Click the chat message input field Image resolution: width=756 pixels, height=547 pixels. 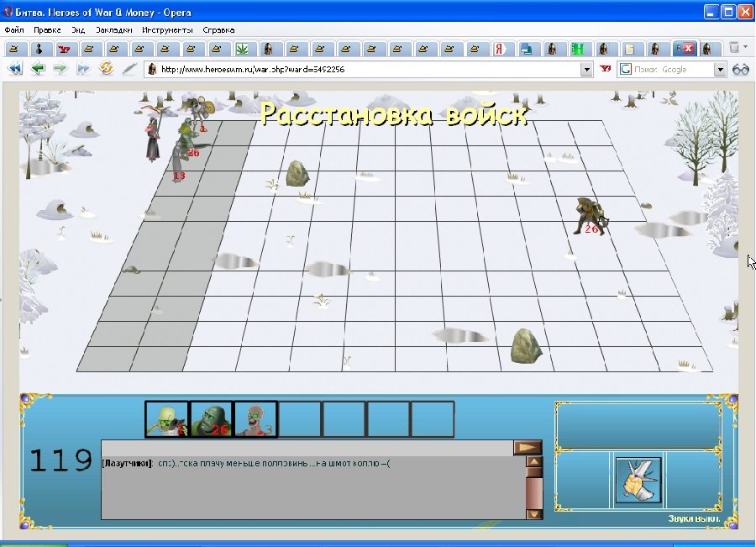click(x=307, y=448)
